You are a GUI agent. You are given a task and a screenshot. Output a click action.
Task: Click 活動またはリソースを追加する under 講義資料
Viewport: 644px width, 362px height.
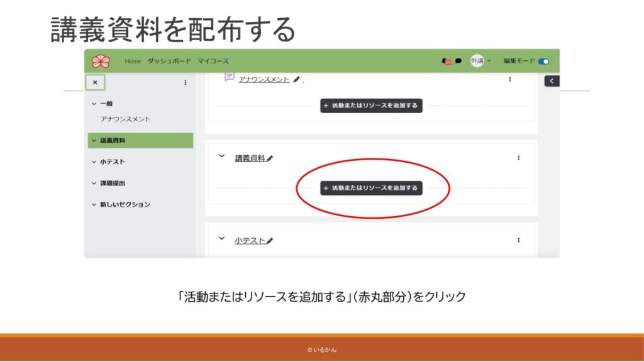371,188
